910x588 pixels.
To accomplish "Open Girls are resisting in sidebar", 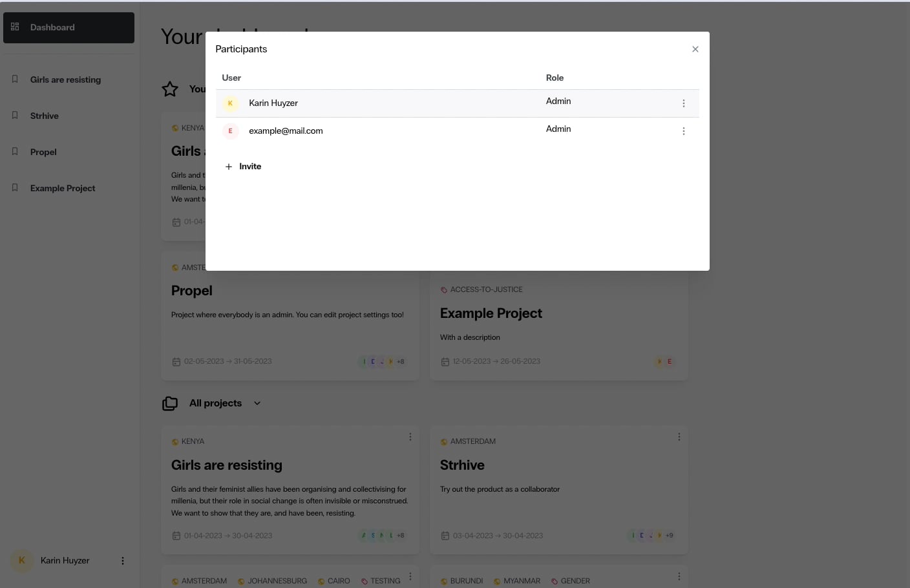I will [65, 79].
